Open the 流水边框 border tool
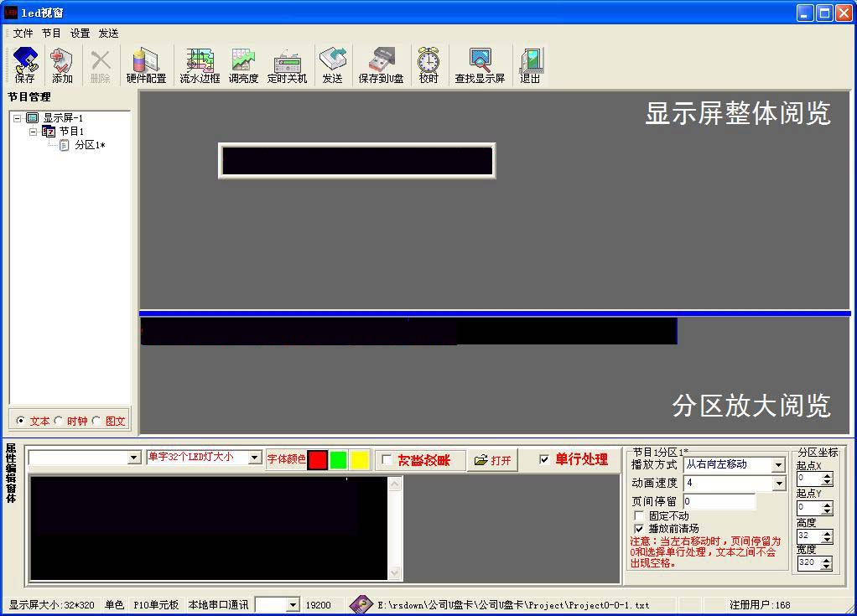857x616 pixels. pyautogui.click(x=200, y=65)
